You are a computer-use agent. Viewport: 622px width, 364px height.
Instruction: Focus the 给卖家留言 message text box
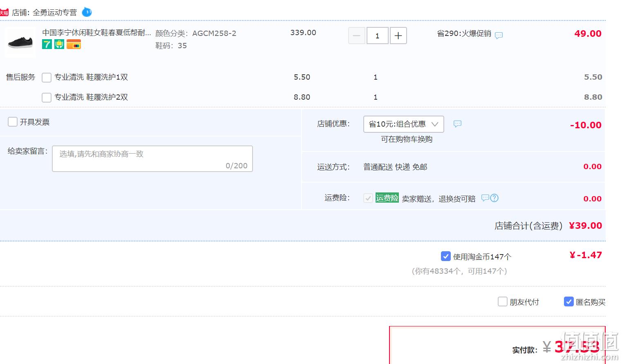point(152,159)
